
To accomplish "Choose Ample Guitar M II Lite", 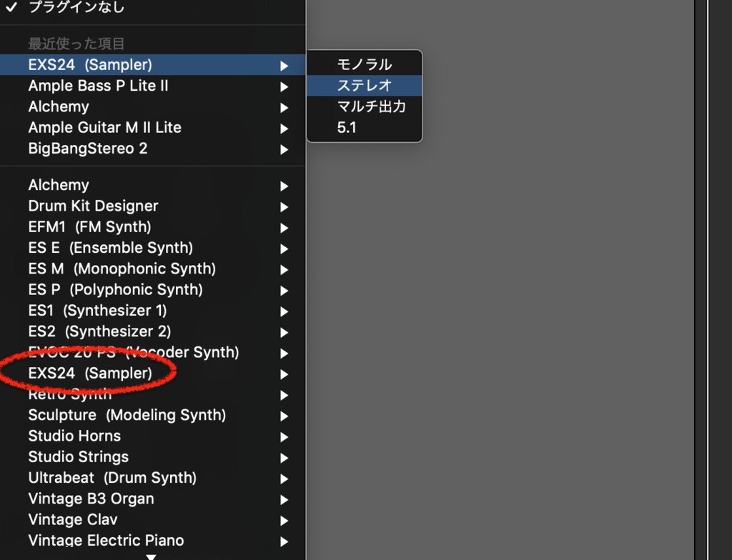I will pos(153,127).
